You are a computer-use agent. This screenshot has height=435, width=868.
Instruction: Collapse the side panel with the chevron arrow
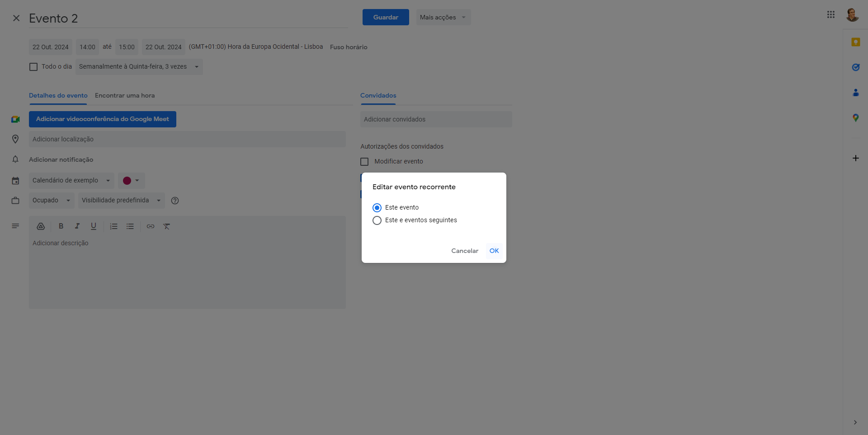click(x=855, y=422)
